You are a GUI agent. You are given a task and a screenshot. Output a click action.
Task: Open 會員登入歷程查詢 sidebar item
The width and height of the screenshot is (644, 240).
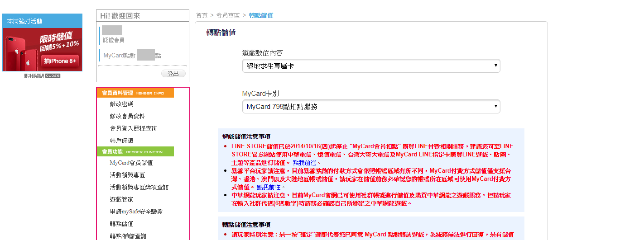133,128
